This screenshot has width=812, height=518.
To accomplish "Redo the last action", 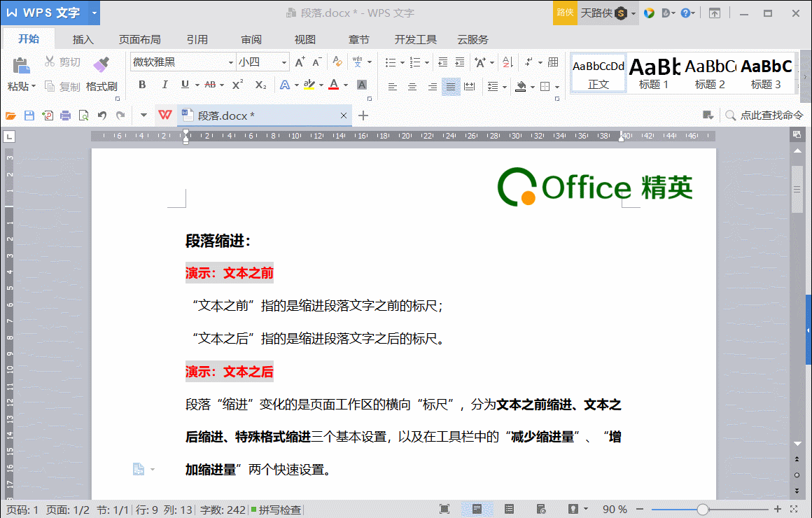I will click(120, 115).
